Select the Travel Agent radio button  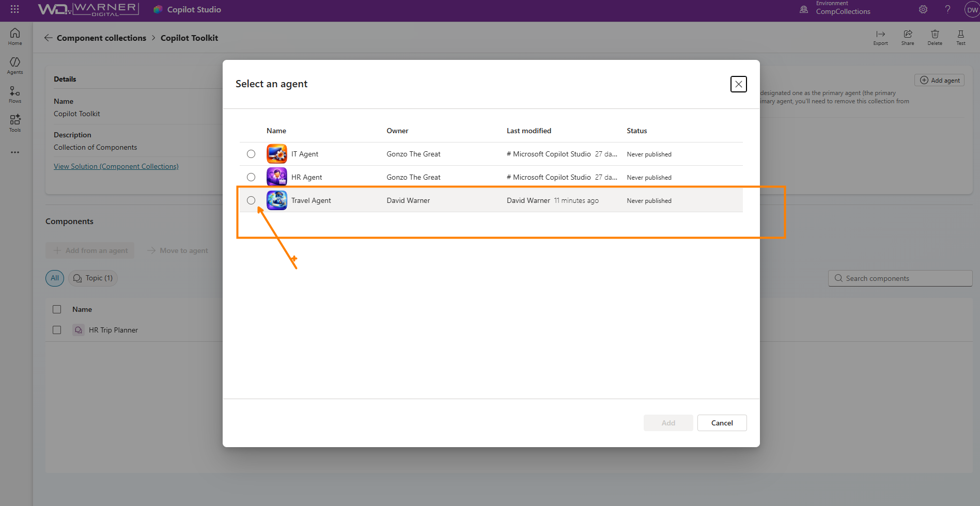click(x=251, y=200)
